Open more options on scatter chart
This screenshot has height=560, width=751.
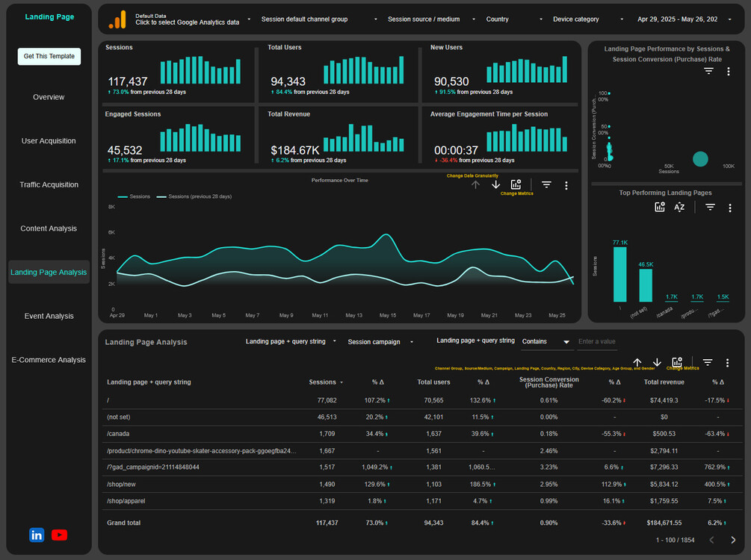pyautogui.click(x=729, y=72)
